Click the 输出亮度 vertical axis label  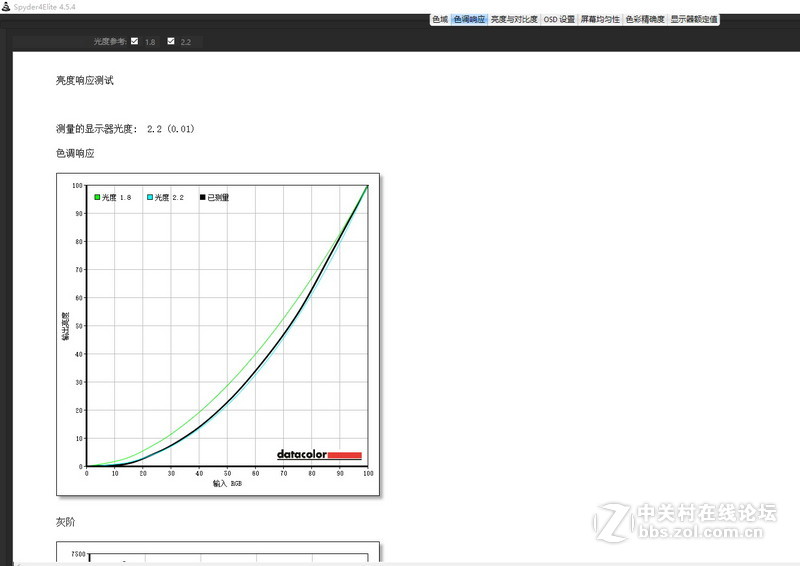pyautogui.click(x=65, y=326)
